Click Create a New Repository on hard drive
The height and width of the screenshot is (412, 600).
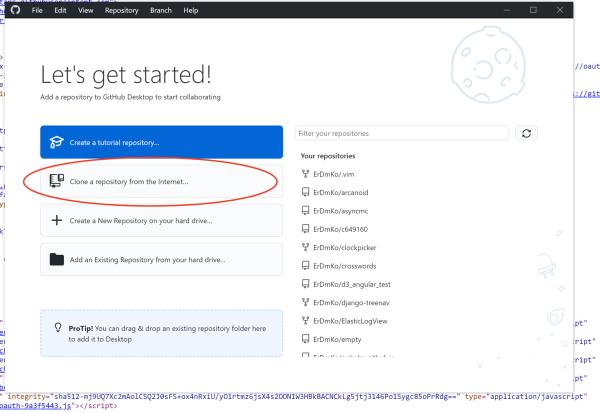(161, 220)
